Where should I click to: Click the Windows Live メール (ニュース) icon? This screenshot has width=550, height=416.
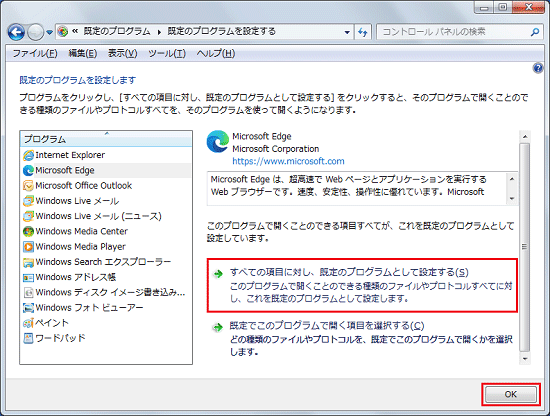click(x=28, y=216)
